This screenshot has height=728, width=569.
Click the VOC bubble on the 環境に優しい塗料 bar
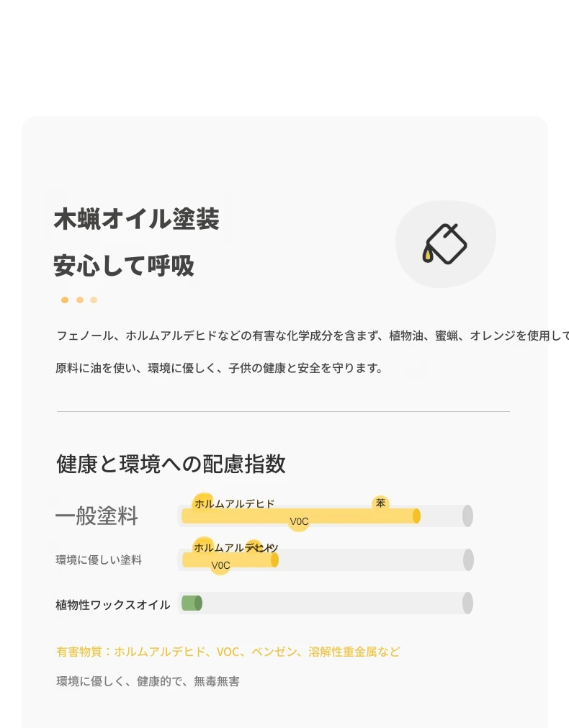click(220, 565)
